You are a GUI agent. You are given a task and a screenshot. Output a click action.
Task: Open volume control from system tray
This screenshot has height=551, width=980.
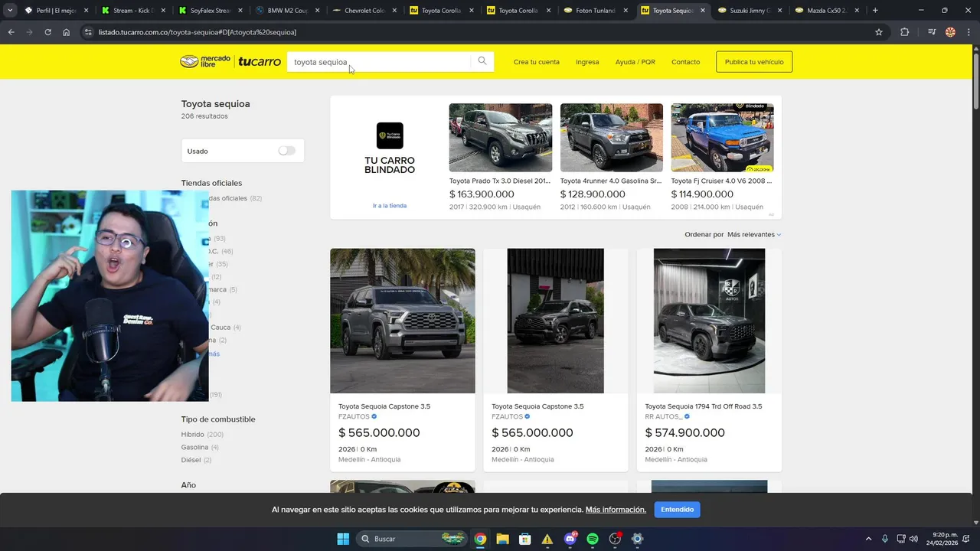(913, 539)
